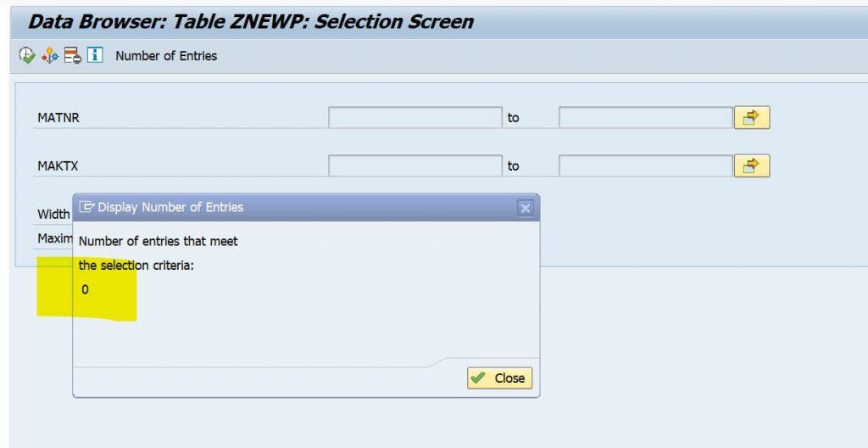Select the highlighted entry count 0
The image size is (868, 448).
point(85,289)
